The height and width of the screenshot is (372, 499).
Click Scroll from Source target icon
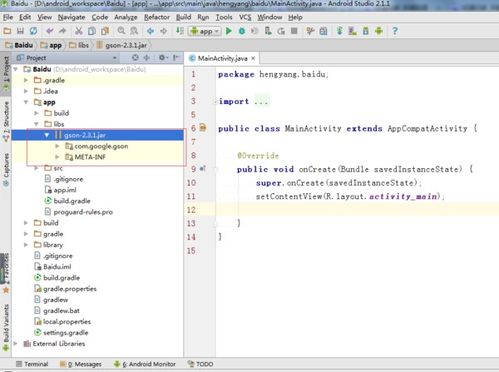pos(135,58)
